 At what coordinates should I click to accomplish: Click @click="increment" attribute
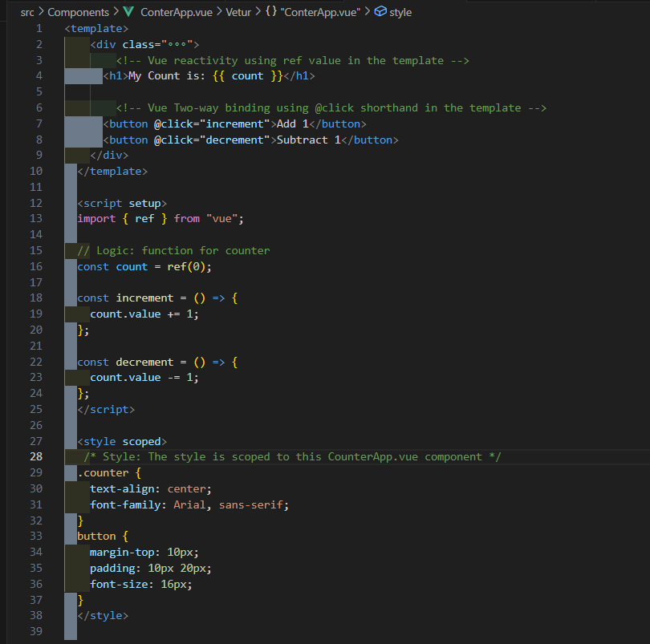pyautogui.click(x=212, y=124)
